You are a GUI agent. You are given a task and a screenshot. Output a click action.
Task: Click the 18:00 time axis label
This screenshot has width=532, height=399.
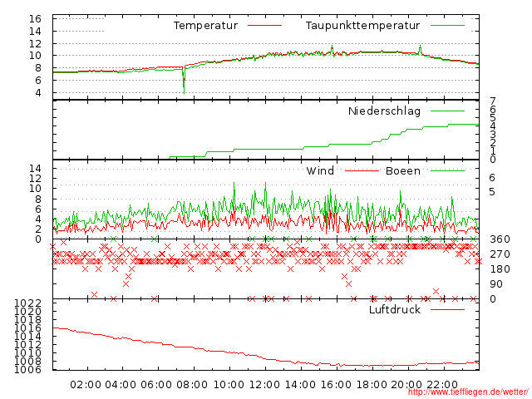click(372, 385)
